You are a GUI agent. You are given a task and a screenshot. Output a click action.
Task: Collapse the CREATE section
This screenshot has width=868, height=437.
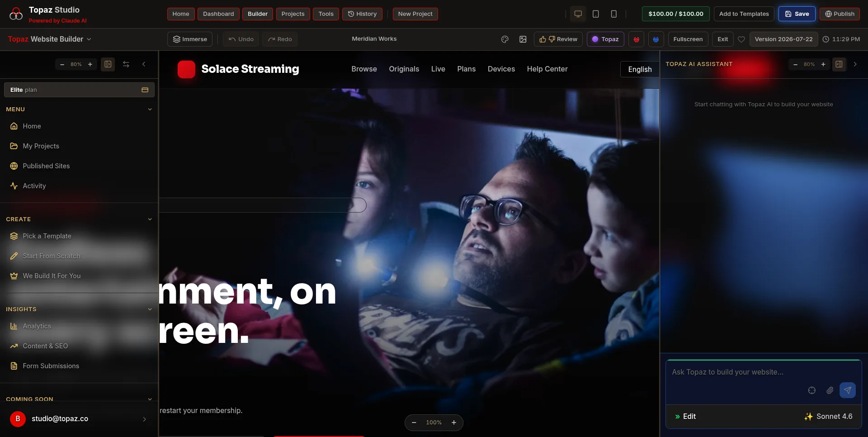point(150,219)
